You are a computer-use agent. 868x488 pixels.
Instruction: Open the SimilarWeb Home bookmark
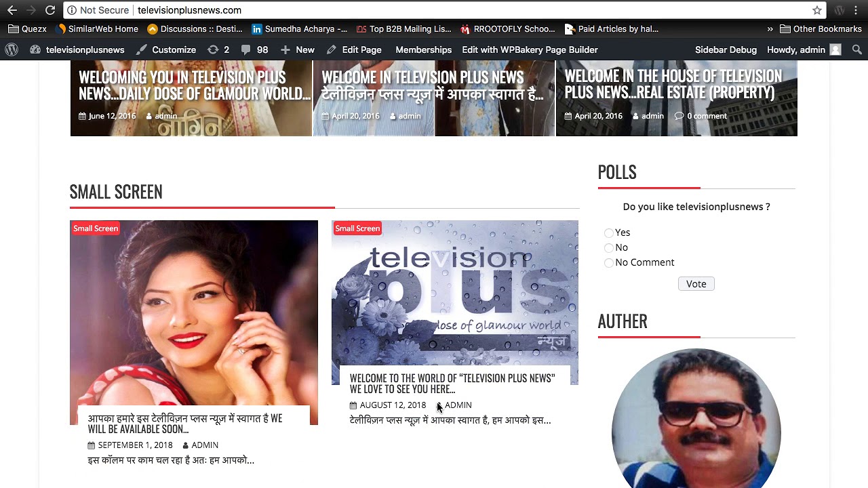pyautogui.click(x=97, y=29)
